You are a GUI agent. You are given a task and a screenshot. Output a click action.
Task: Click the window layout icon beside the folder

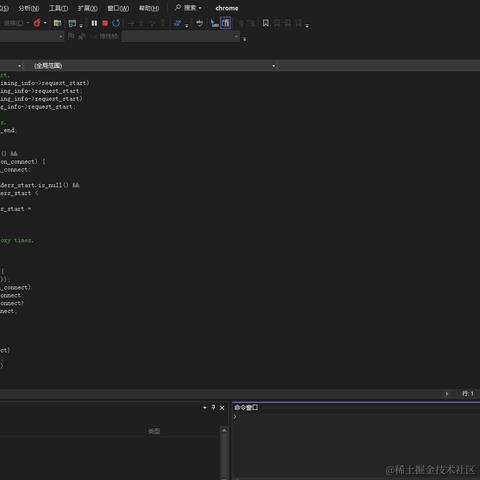[x=72, y=23]
